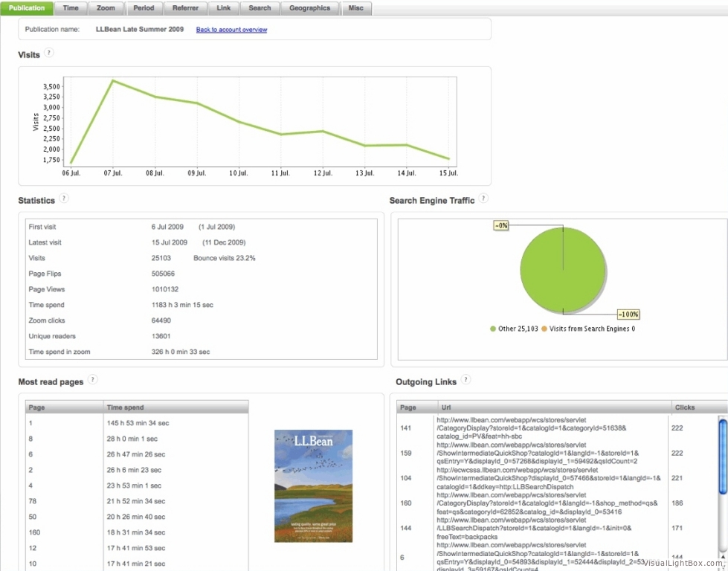
Task: Click the help icon next to Visits
Action: 49,53
